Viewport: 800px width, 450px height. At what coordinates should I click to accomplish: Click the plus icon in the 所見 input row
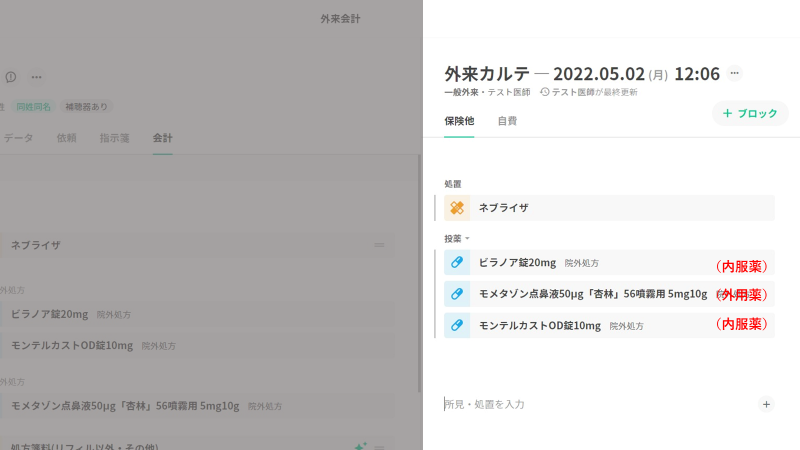click(766, 404)
